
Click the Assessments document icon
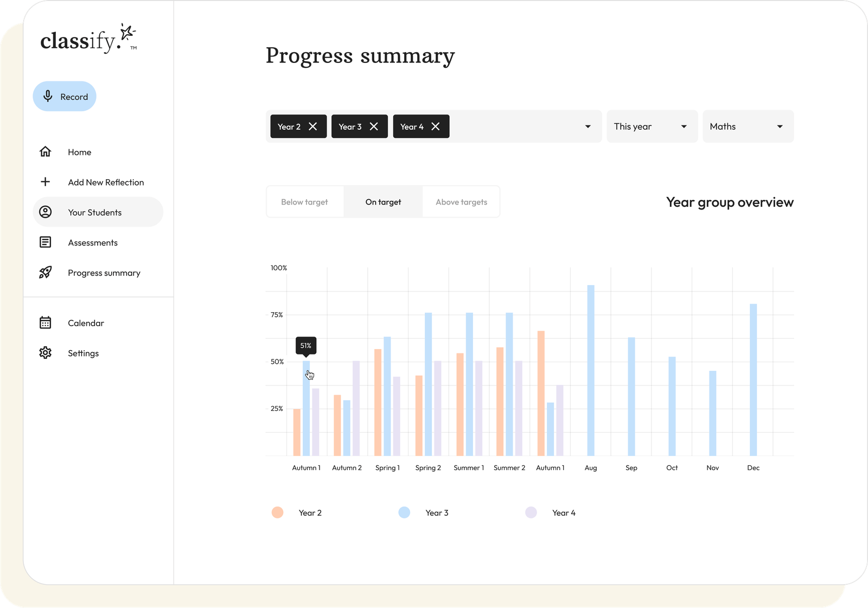(x=46, y=242)
